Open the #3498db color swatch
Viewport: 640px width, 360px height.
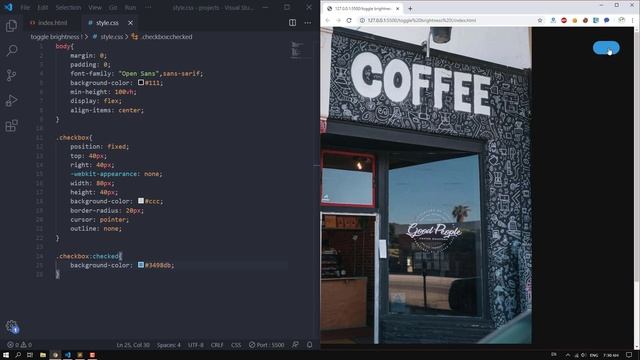tap(141, 265)
